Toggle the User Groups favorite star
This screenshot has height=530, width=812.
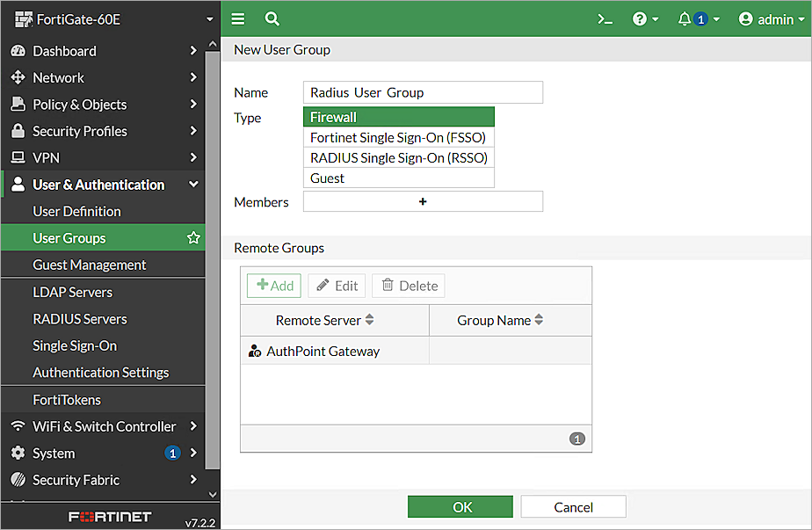click(192, 237)
